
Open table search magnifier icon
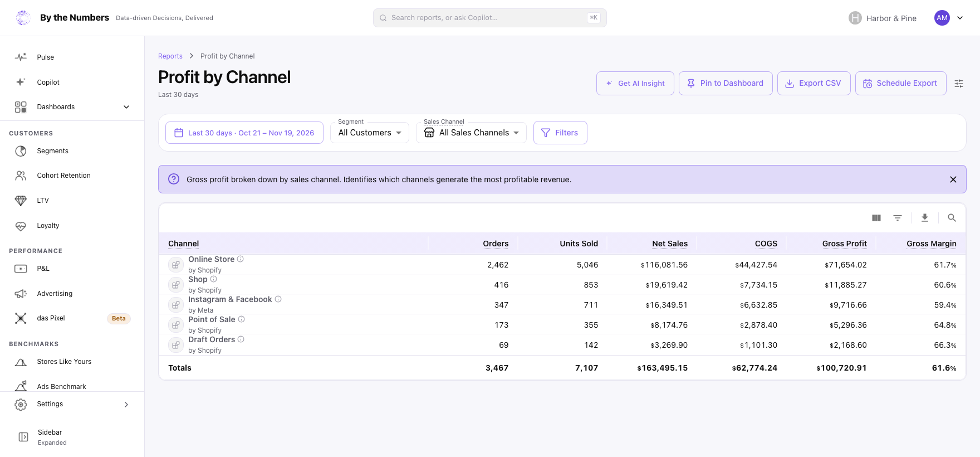click(x=952, y=218)
